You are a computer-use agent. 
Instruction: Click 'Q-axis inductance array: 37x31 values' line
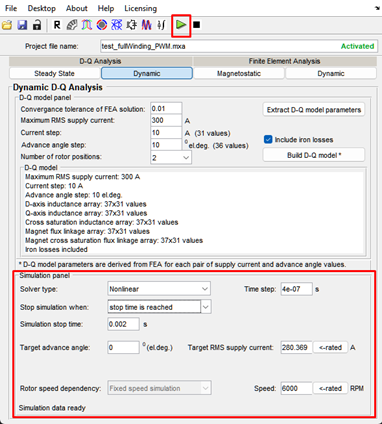coord(86,213)
